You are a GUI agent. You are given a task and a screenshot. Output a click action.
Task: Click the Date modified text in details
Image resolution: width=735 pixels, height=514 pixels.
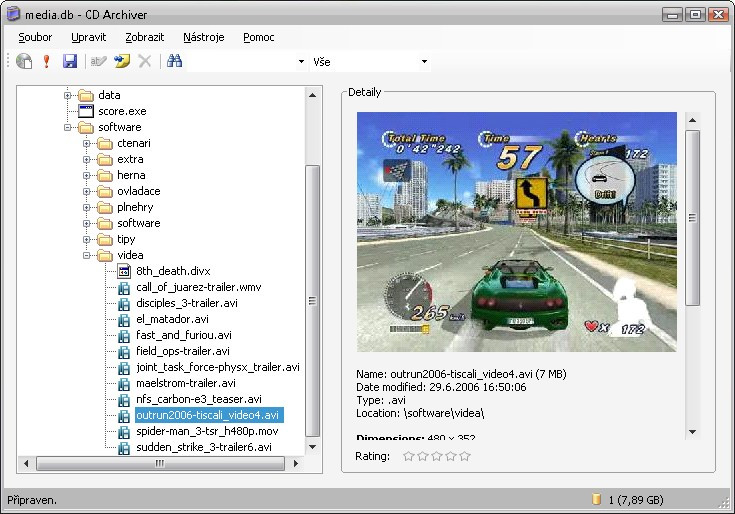[x=441, y=387]
